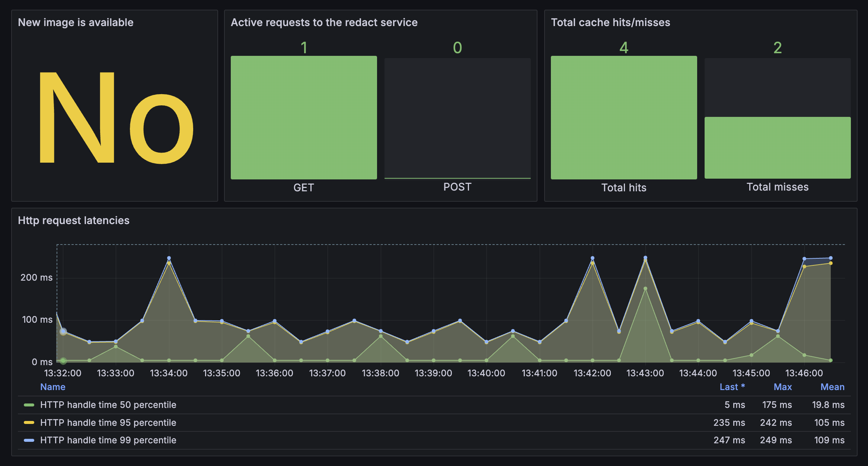
Task: Click blue 99 percentile legend color swatch
Action: [x=29, y=440]
